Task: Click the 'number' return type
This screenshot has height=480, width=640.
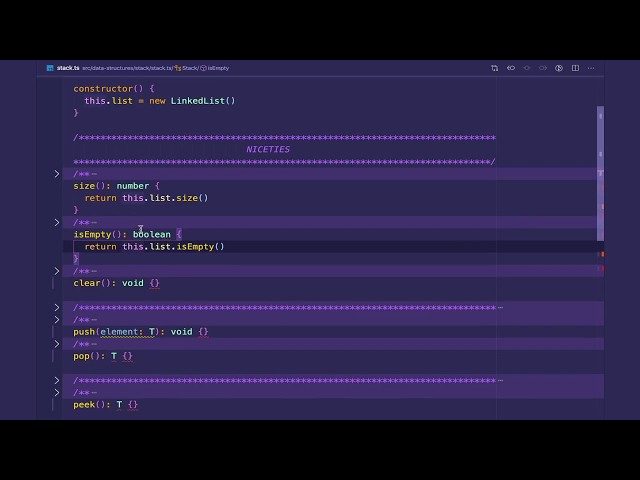Action: pyautogui.click(x=133, y=186)
